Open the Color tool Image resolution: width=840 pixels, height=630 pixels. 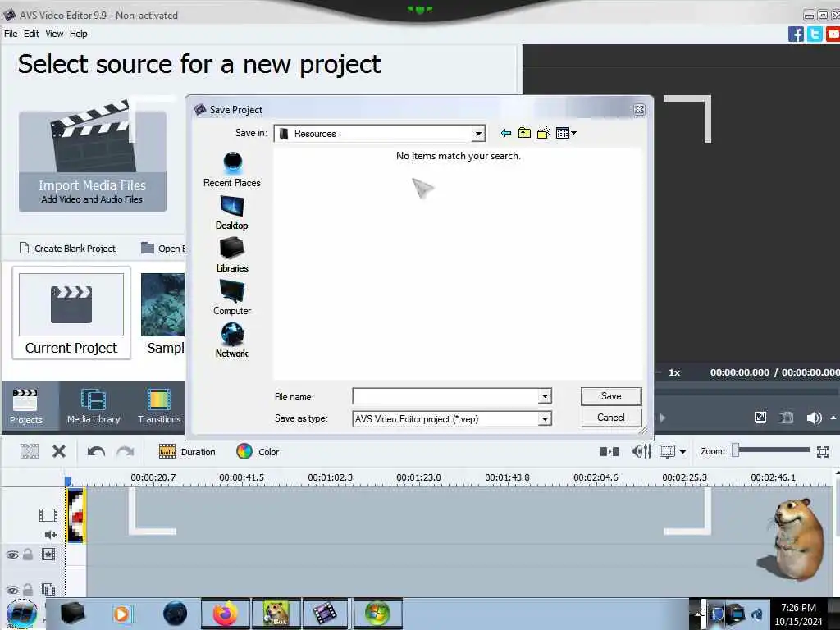coord(258,452)
